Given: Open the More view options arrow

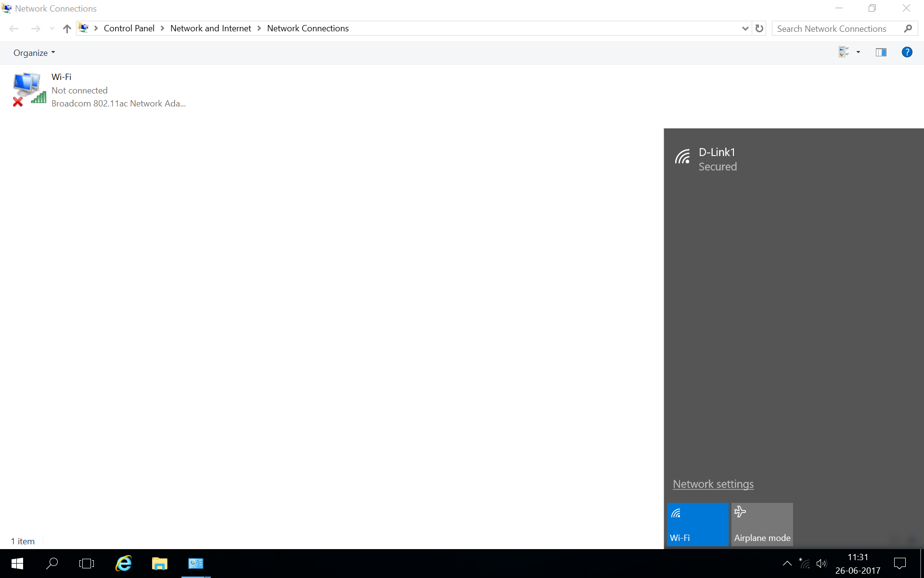Looking at the screenshot, I should [x=858, y=52].
